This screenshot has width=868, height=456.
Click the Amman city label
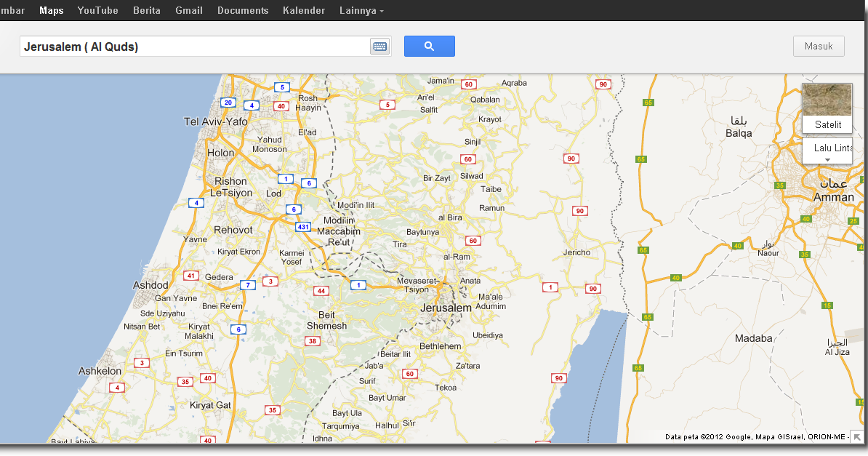tap(834, 197)
